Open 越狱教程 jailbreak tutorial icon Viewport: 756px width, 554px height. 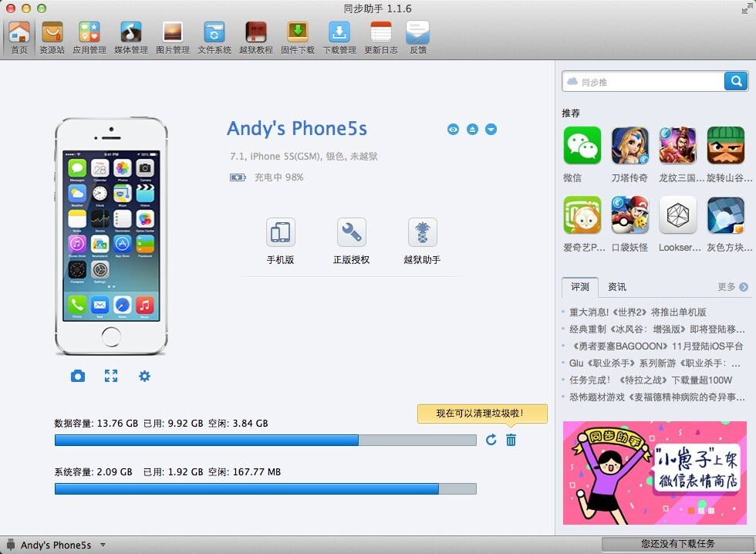point(256,38)
